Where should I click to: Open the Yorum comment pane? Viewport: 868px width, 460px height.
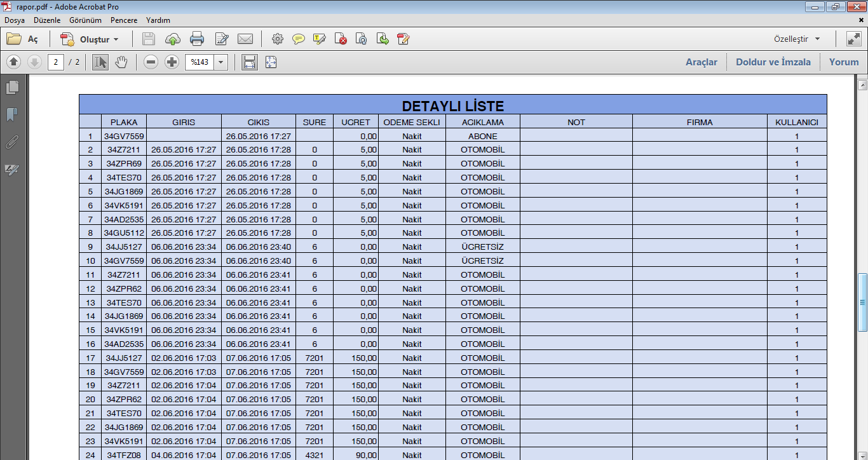pos(844,62)
